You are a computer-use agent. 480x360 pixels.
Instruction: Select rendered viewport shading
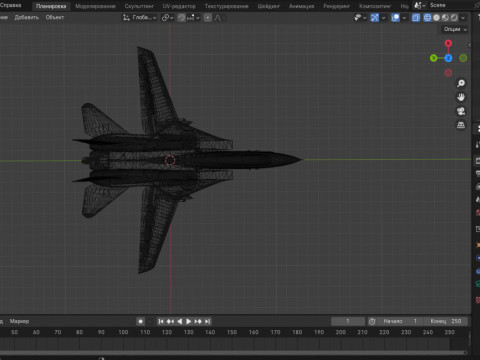coord(454,18)
